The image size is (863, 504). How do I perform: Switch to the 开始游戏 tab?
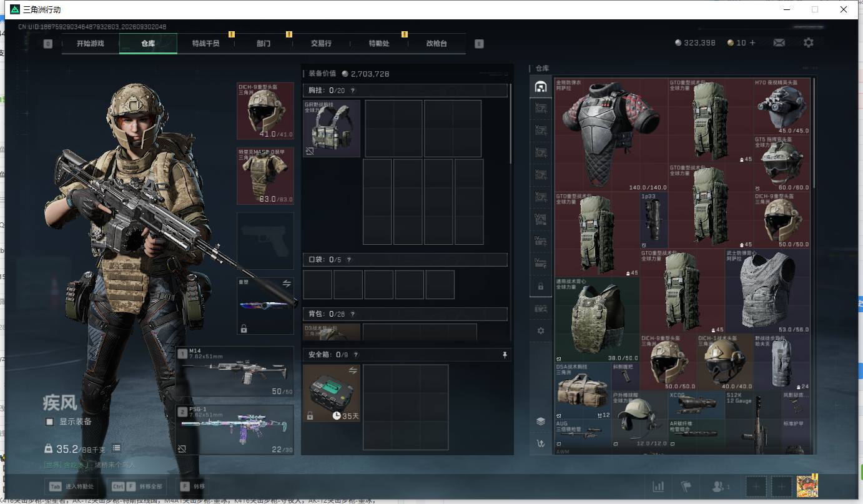click(91, 44)
